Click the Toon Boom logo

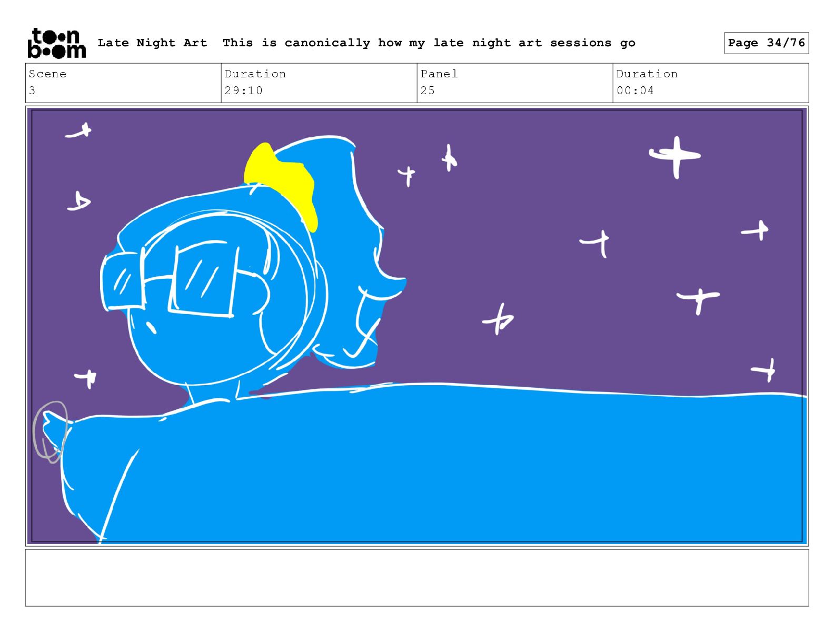point(56,43)
